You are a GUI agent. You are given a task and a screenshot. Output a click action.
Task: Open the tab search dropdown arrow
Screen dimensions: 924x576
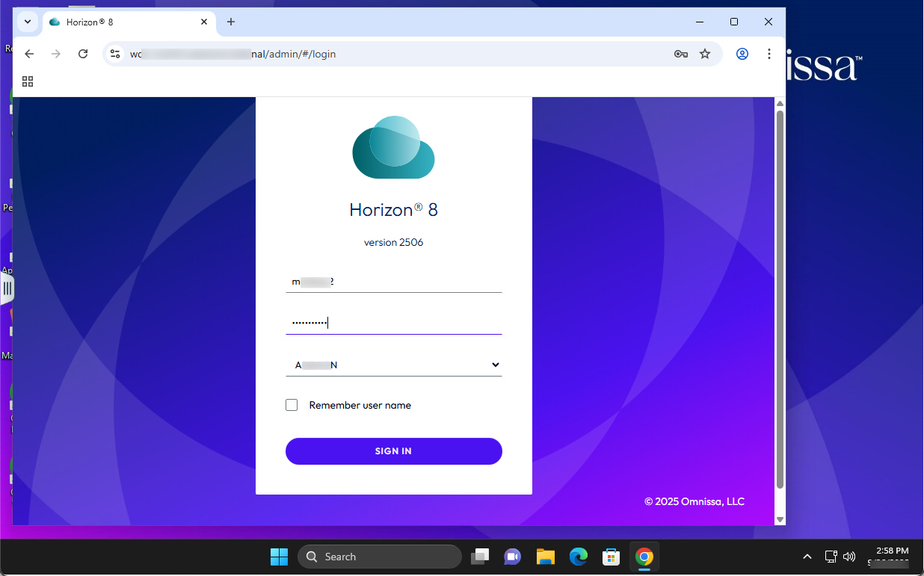tap(28, 22)
